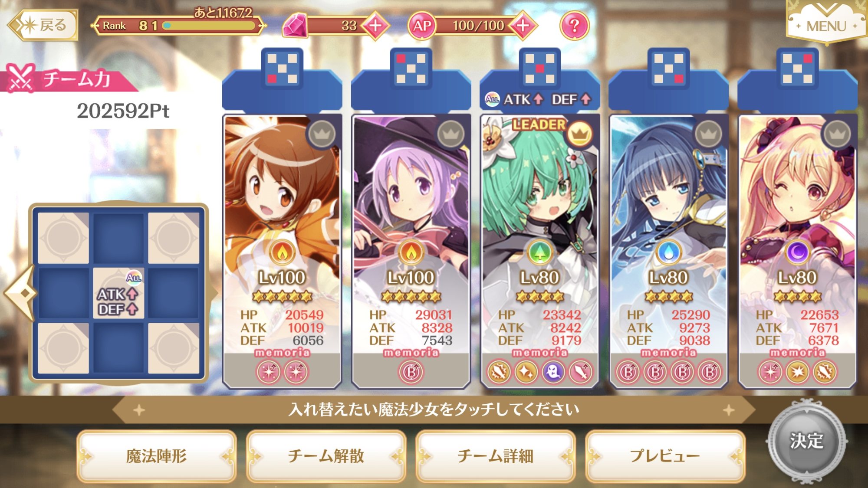Add gems with the plus beside 33

point(375,25)
